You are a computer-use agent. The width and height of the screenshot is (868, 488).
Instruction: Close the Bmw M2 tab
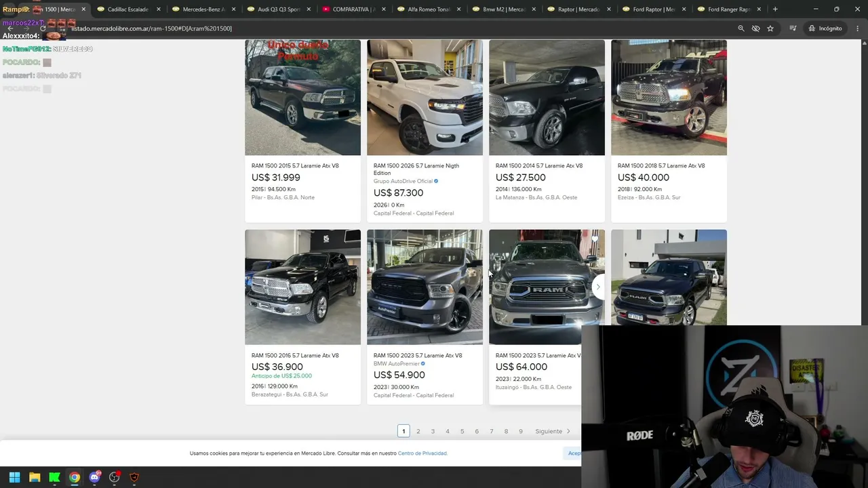[534, 9]
